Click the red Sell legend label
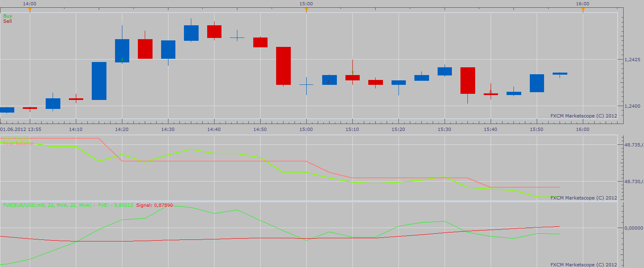The image size is (644, 268). [7, 21]
